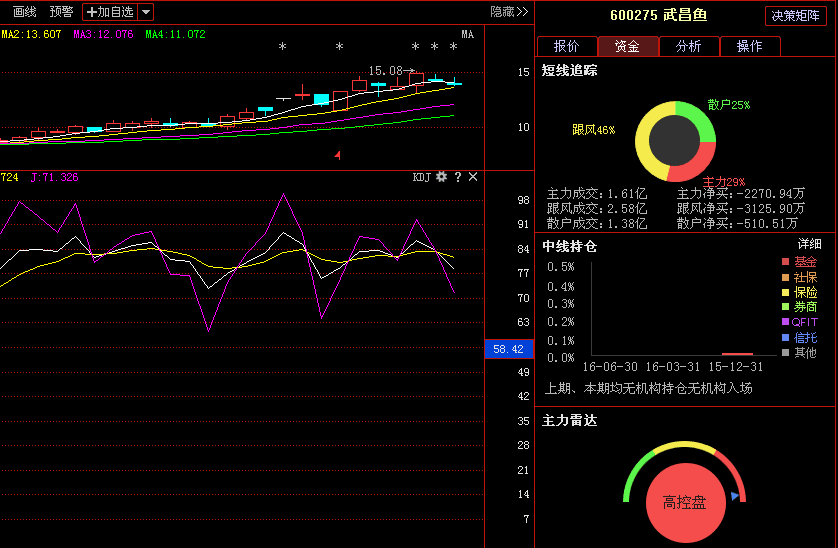Close the KDJ indicator panel
838x548 pixels.
point(473,177)
